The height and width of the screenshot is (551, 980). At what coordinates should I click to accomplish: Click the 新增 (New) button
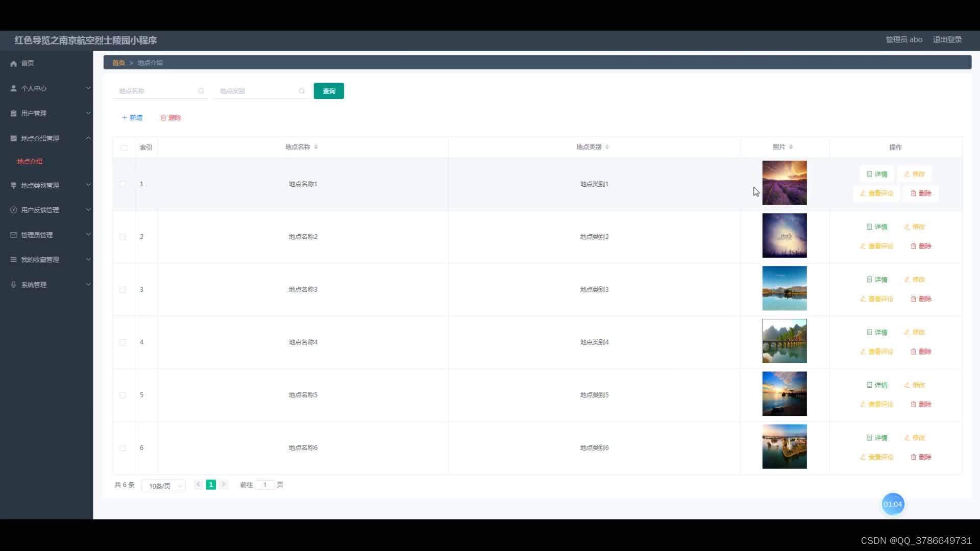133,117
